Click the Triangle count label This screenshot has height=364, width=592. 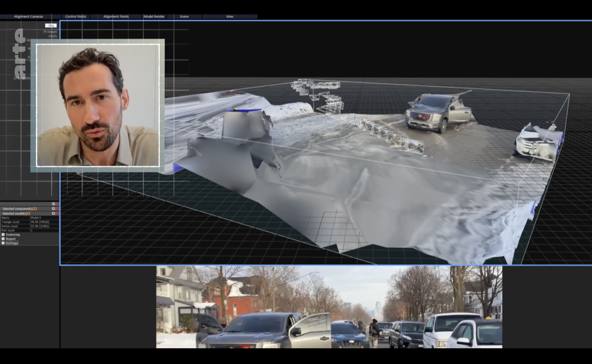[x=10, y=222]
